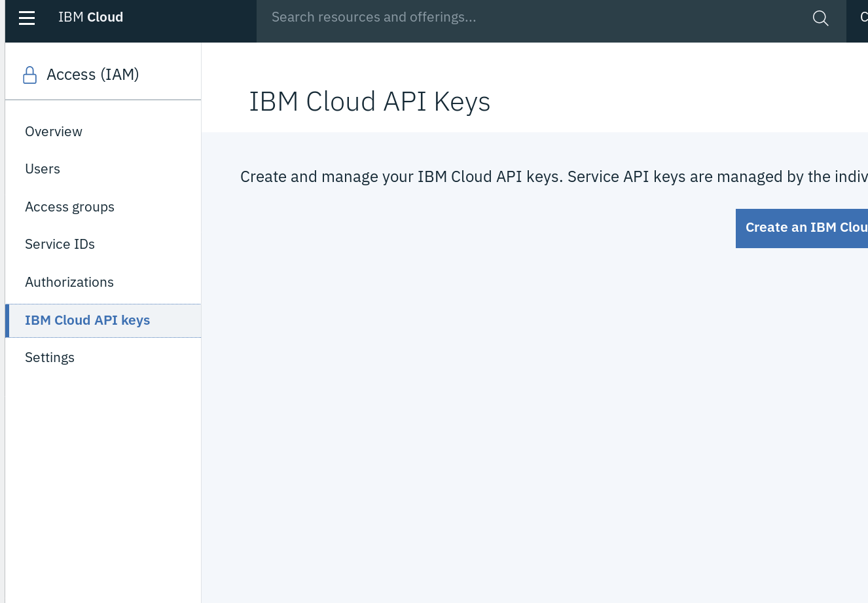Click the blue active-item bar beside API keys
Image resolution: width=868 pixels, height=603 pixels.
point(7,321)
